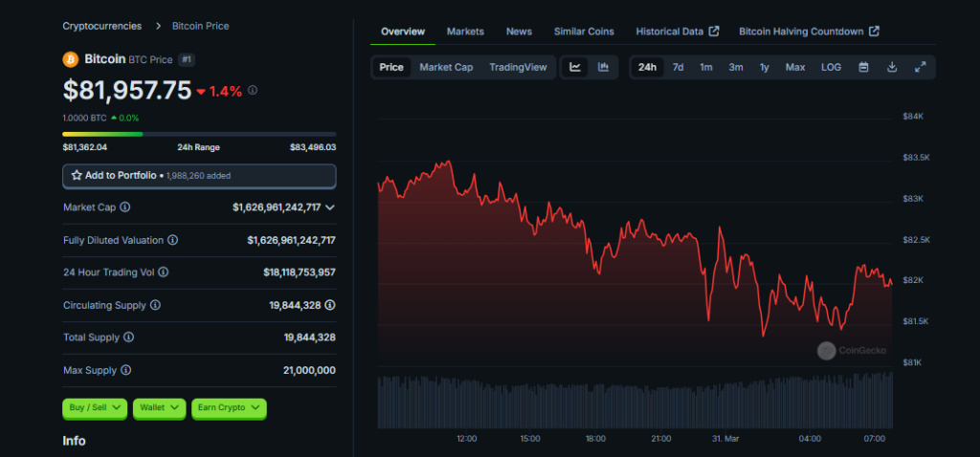This screenshot has height=457, width=980.
Task: Click external link icon beside Bitcoin Halving Countdown
Action: tap(875, 32)
